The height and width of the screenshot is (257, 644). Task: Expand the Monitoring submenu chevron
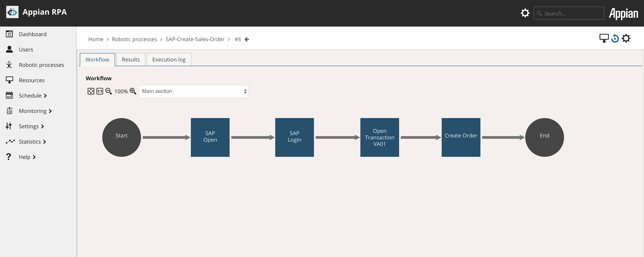[x=50, y=111]
